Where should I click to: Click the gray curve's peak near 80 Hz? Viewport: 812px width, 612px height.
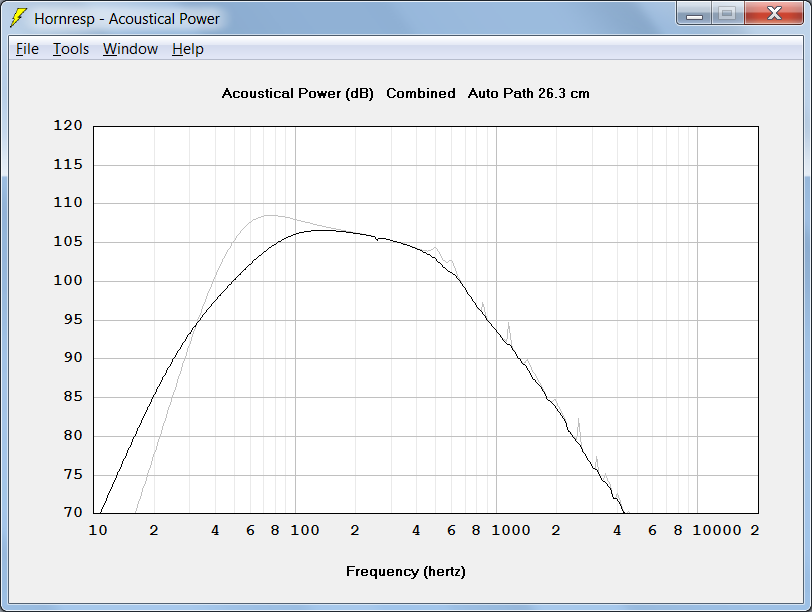point(270,215)
